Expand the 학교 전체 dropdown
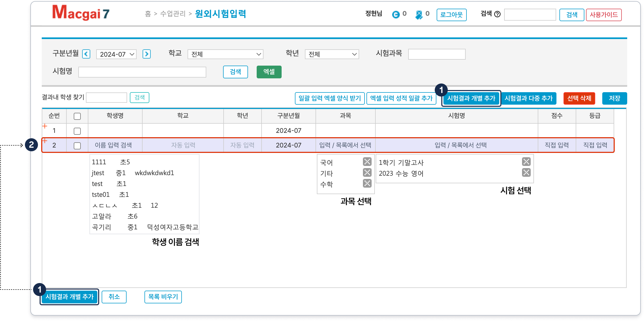Image resolution: width=644 pixels, height=321 pixels. point(225,54)
